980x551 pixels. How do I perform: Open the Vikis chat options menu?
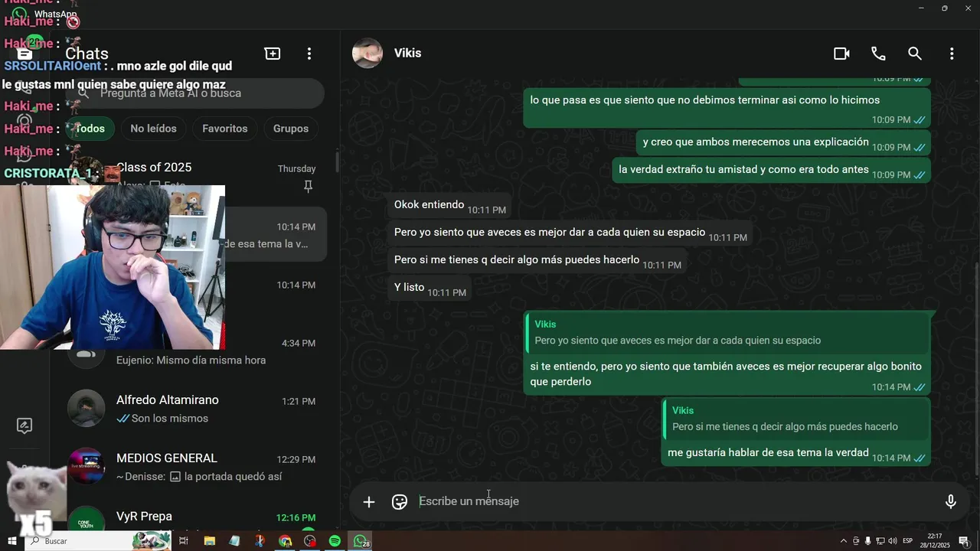point(952,54)
